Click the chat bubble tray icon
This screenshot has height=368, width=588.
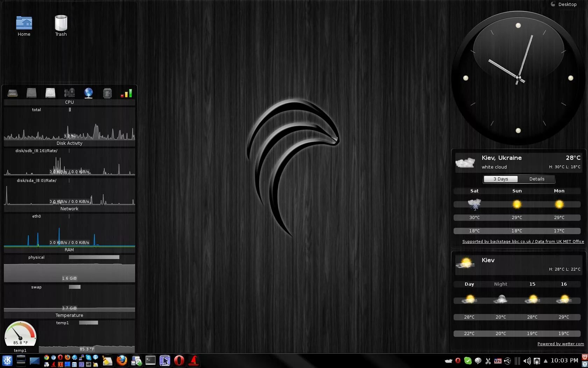[x=478, y=361]
